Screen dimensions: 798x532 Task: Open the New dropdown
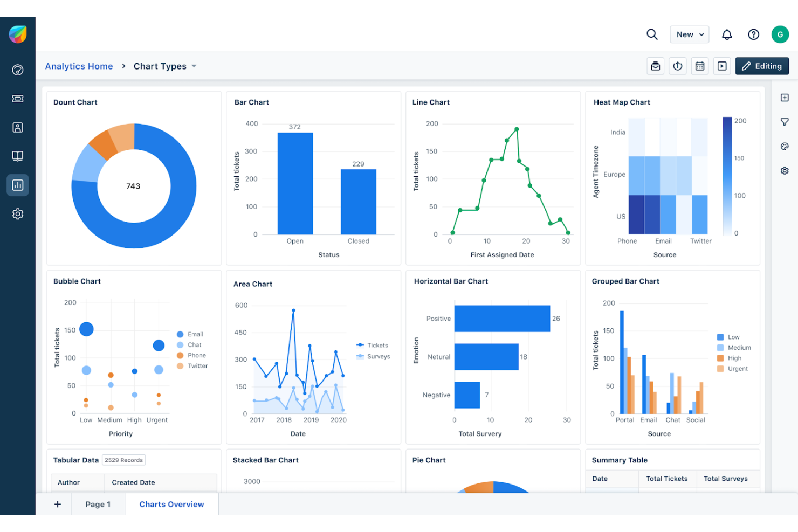point(689,34)
